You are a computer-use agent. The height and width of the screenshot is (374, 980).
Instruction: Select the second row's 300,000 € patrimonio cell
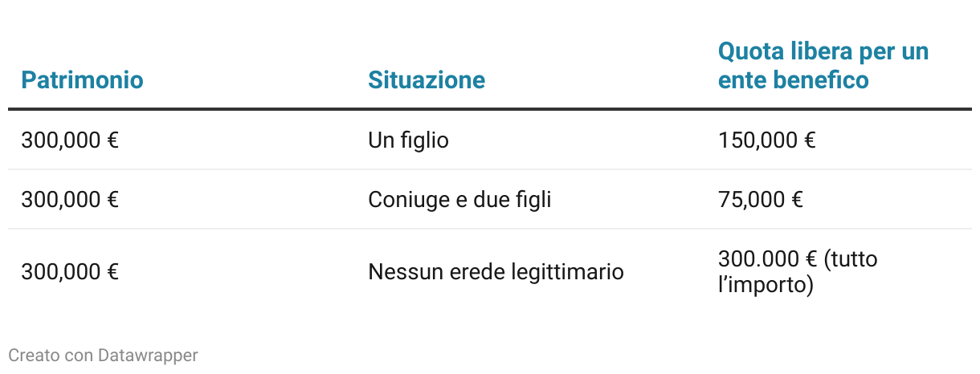point(70,199)
